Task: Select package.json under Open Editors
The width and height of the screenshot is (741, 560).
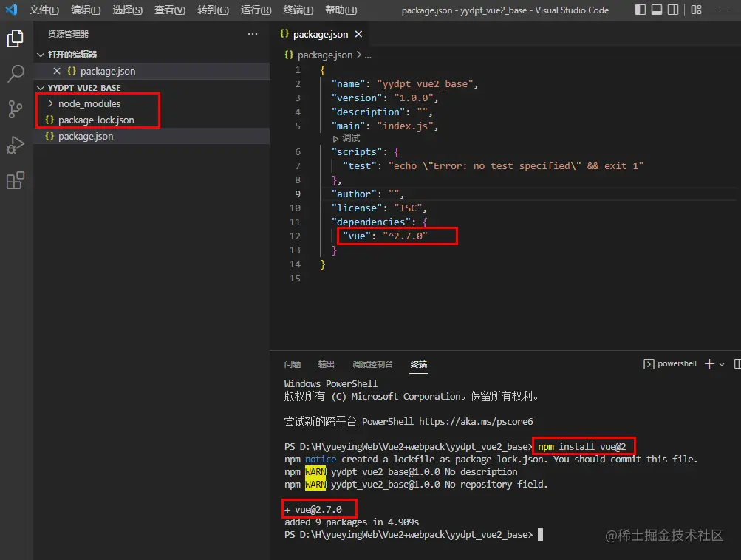Action: (x=108, y=72)
